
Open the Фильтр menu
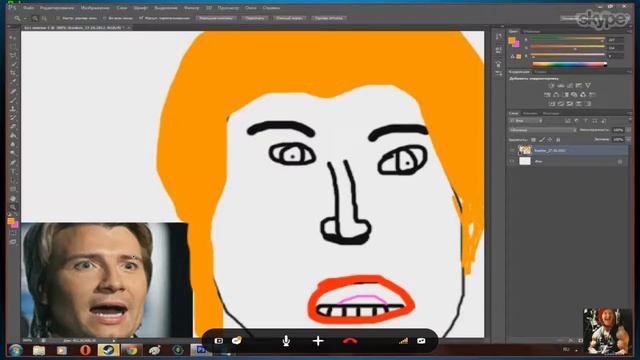click(x=191, y=8)
